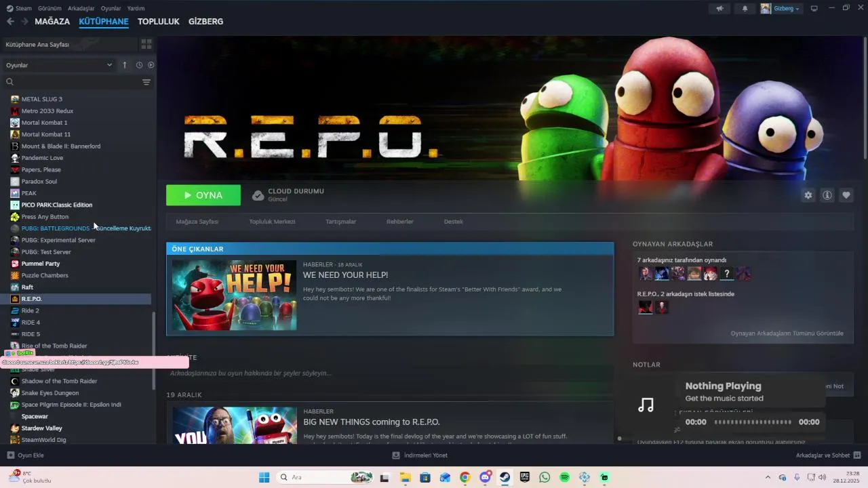This screenshot has height=488, width=868.
Task: Open the Yardım menu
Action: click(136, 8)
